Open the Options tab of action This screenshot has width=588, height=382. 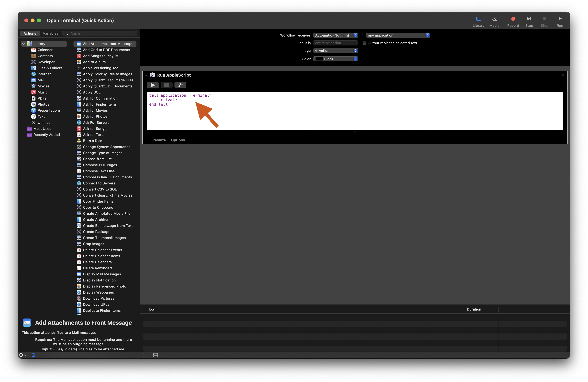[x=178, y=140]
